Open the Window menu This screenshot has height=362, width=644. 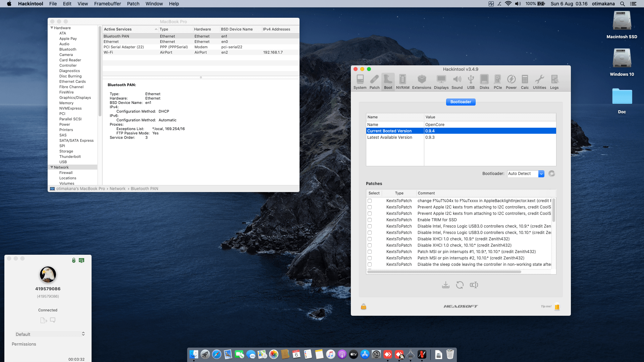click(x=154, y=4)
